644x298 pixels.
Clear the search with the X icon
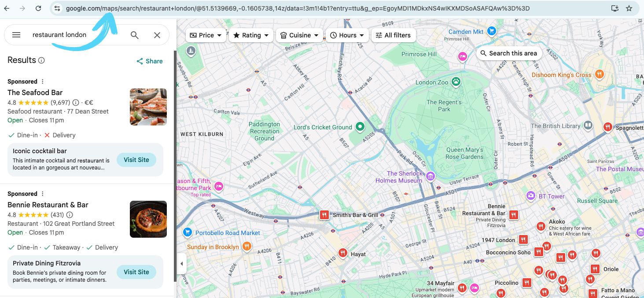click(x=157, y=35)
